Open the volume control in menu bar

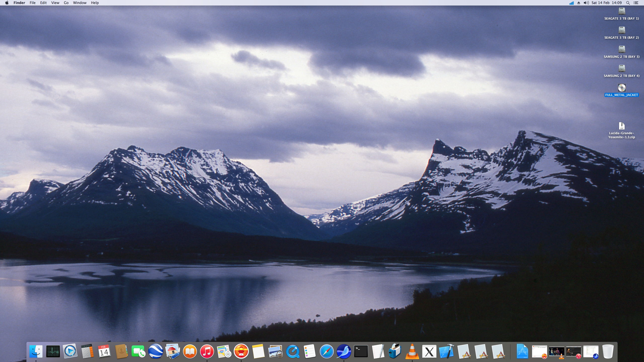(586, 3)
